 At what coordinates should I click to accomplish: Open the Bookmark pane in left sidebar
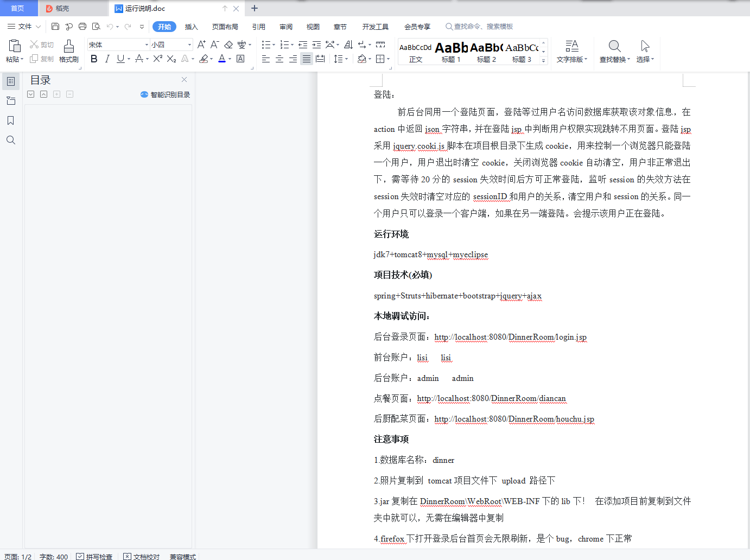[10, 120]
